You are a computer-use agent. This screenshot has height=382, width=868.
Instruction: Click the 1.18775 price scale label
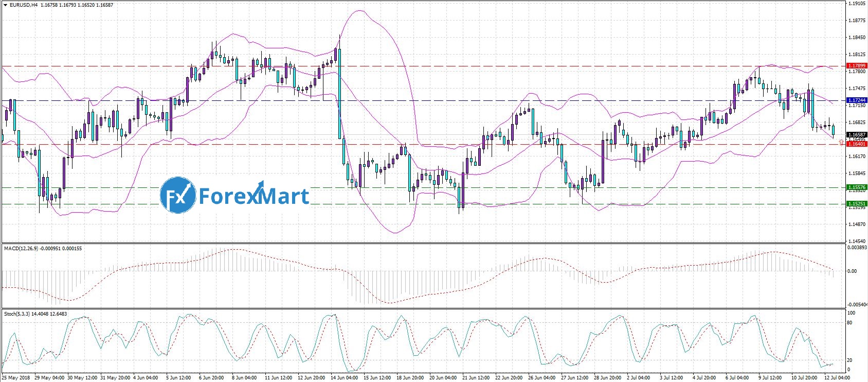[857, 21]
